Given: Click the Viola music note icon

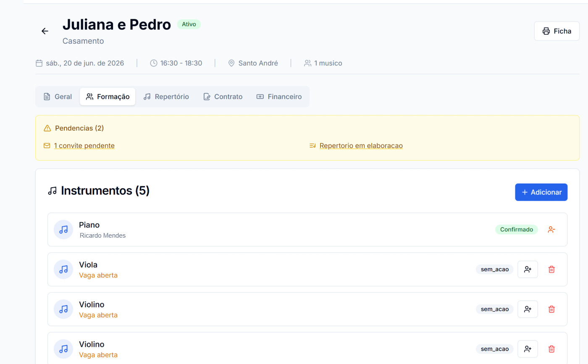Looking at the screenshot, I should coord(63,269).
